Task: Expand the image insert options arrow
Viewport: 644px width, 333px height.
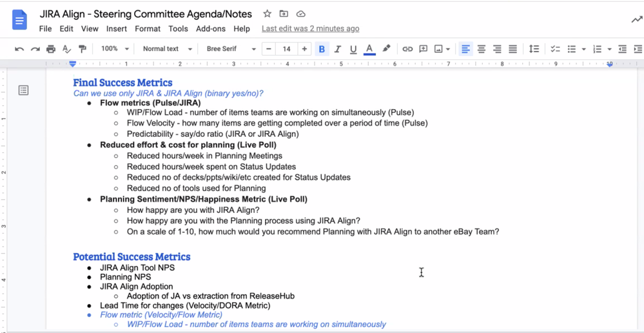Action: [447, 49]
